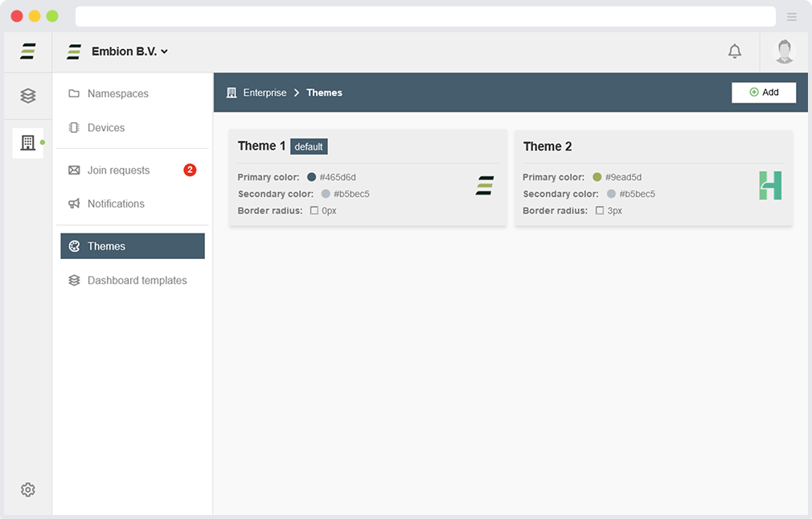The height and width of the screenshot is (519, 812).
Task: Click the breadcrumb chevron after Enterprise
Action: [x=297, y=93]
